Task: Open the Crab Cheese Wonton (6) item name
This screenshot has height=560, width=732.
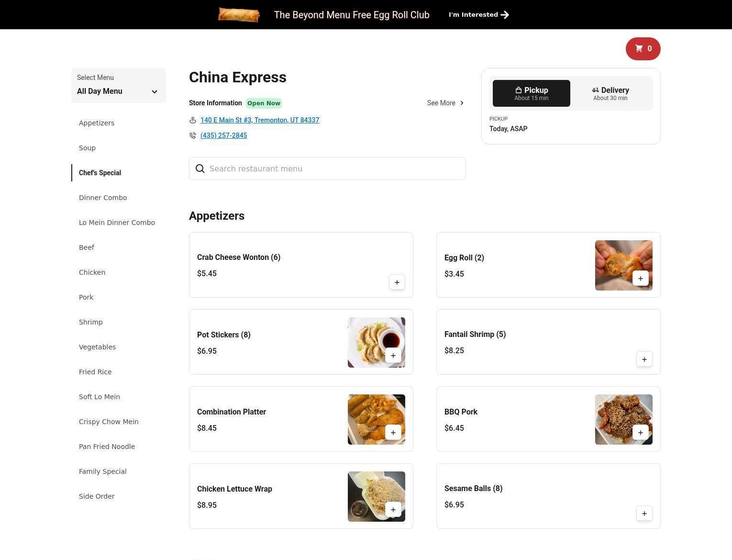Action: click(x=239, y=258)
